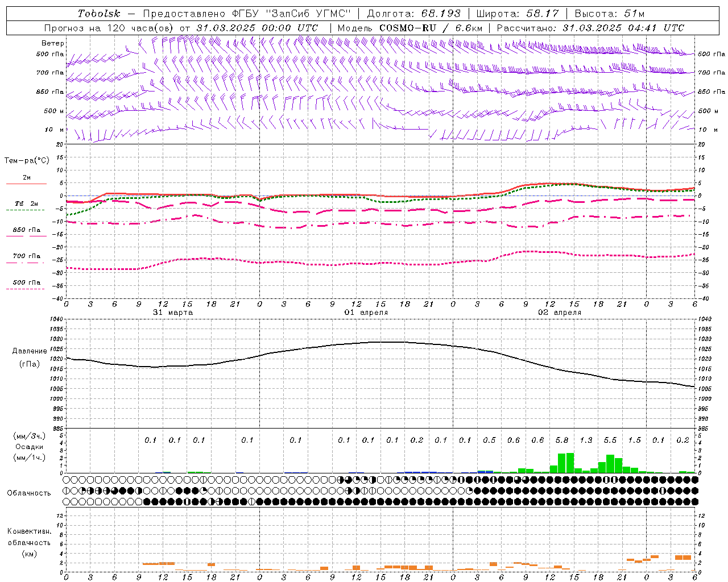The height and width of the screenshot is (582, 728).
Task: Click the 'Облачность' cloud cover label
Action: [29, 493]
